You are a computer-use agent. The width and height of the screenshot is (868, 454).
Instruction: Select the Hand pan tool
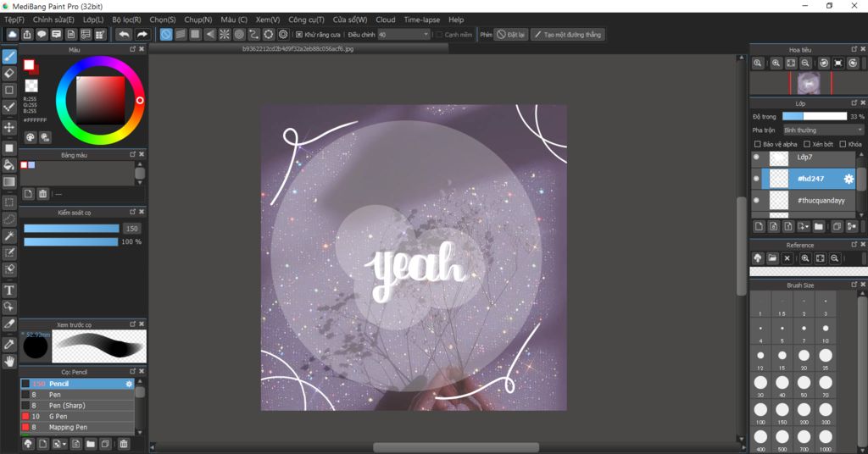tap(9, 361)
